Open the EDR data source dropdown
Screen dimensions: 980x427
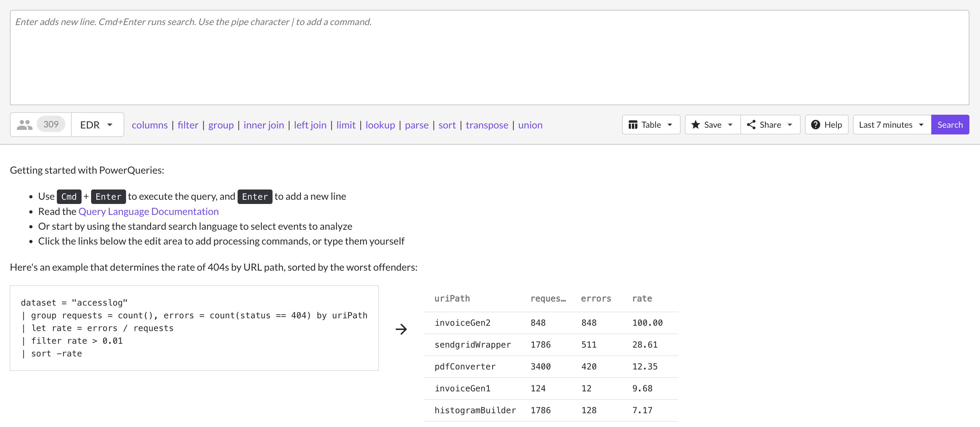coord(97,125)
